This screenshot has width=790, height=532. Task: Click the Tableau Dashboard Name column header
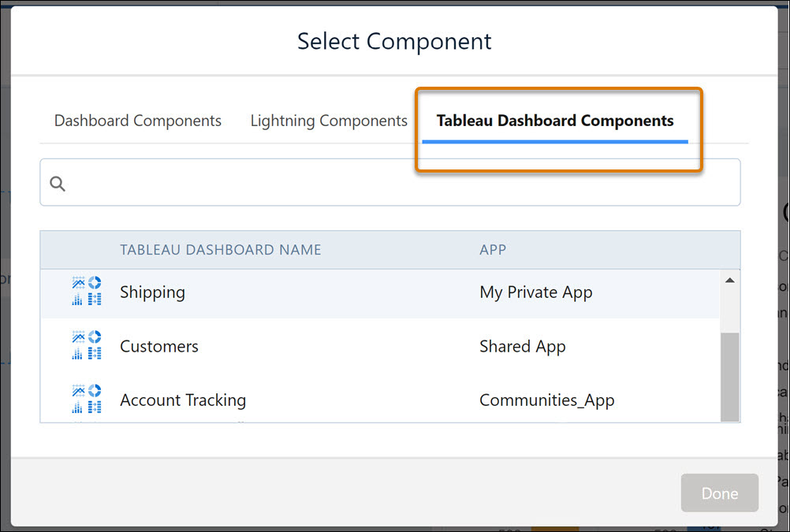[220, 250]
